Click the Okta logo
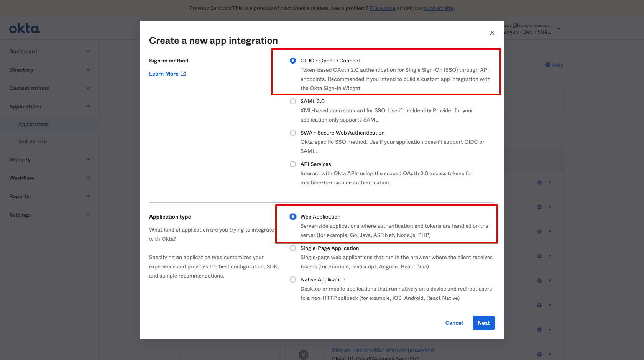The height and width of the screenshot is (360, 644). [x=25, y=29]
